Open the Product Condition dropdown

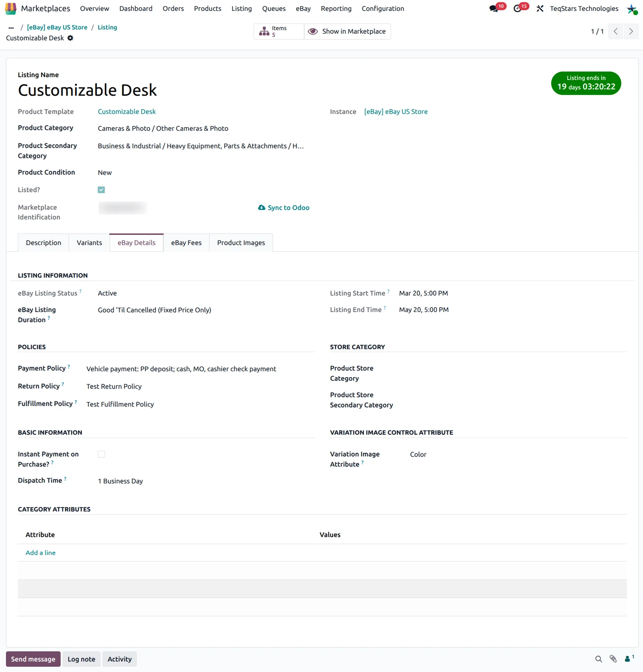[x=206, y=173]
